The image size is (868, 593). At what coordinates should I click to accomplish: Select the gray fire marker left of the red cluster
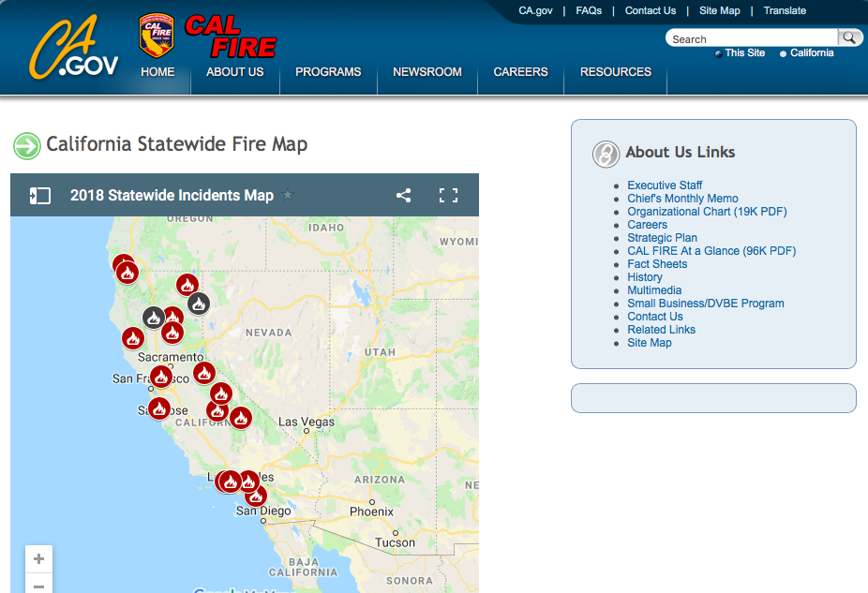tap(154, 318)
